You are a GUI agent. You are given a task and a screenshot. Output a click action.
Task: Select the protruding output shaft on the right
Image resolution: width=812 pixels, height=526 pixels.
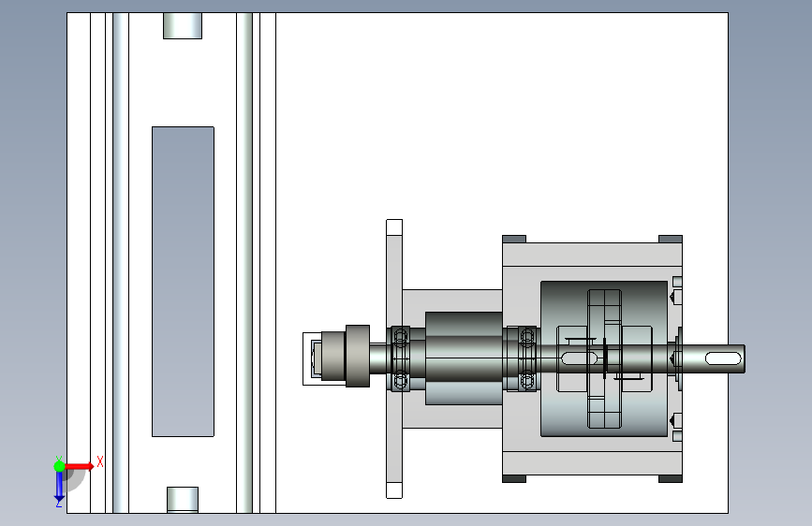713,358
